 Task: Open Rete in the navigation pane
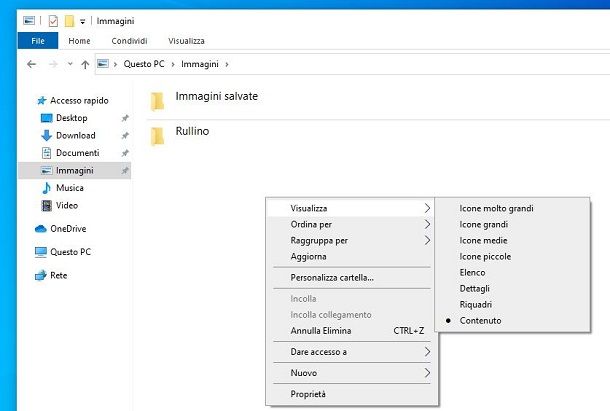pos(58,276)
